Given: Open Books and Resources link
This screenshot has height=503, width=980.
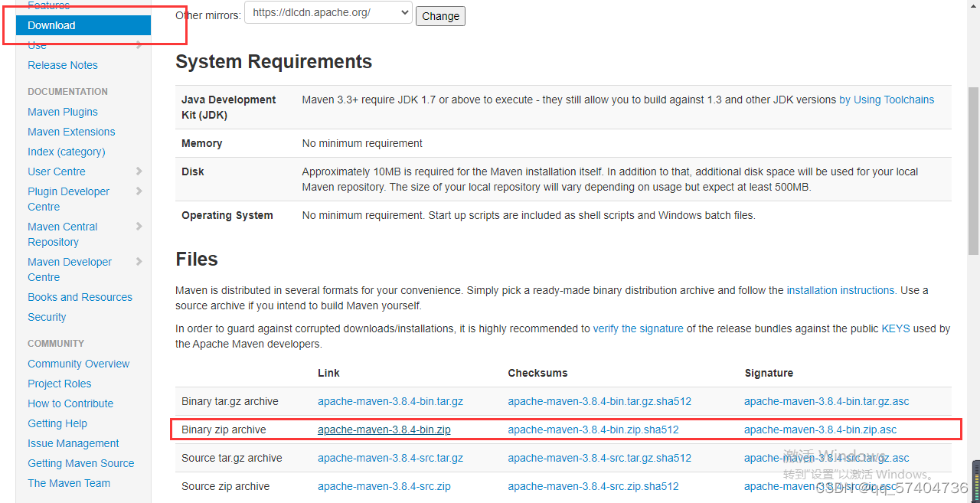Looking at the screenshot, I should point(80,297).
